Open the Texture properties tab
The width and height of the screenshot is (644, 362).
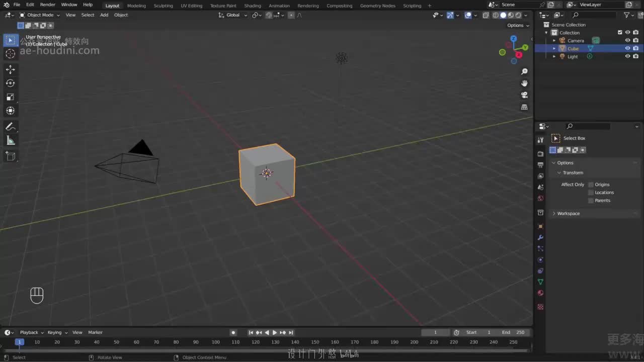[x=540, y=307]
